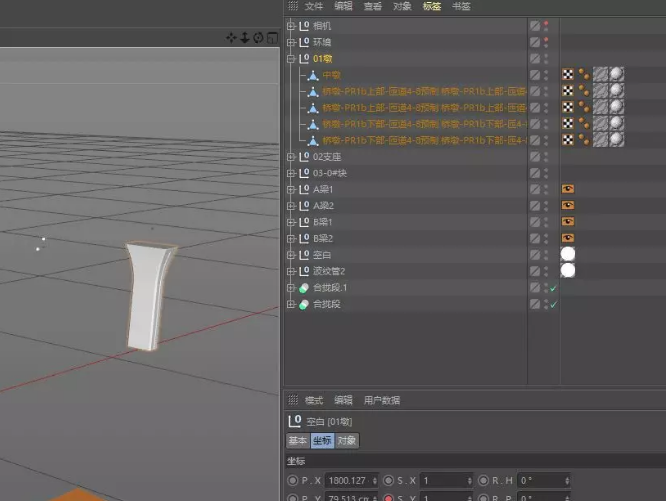Click the R.H keyframe circle button
The height and width of the screenshot is (501, 666).
pos(483,481)
